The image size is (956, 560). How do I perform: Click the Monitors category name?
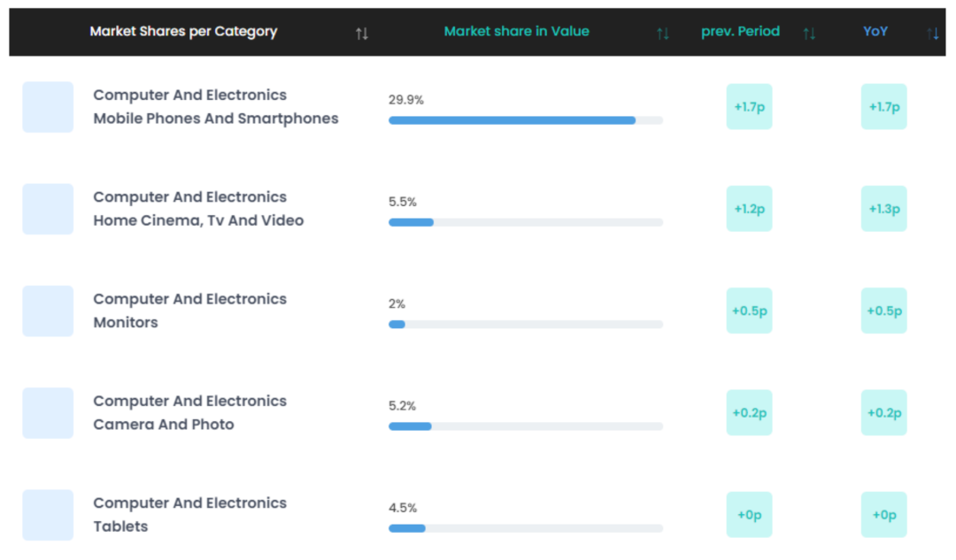126,322
